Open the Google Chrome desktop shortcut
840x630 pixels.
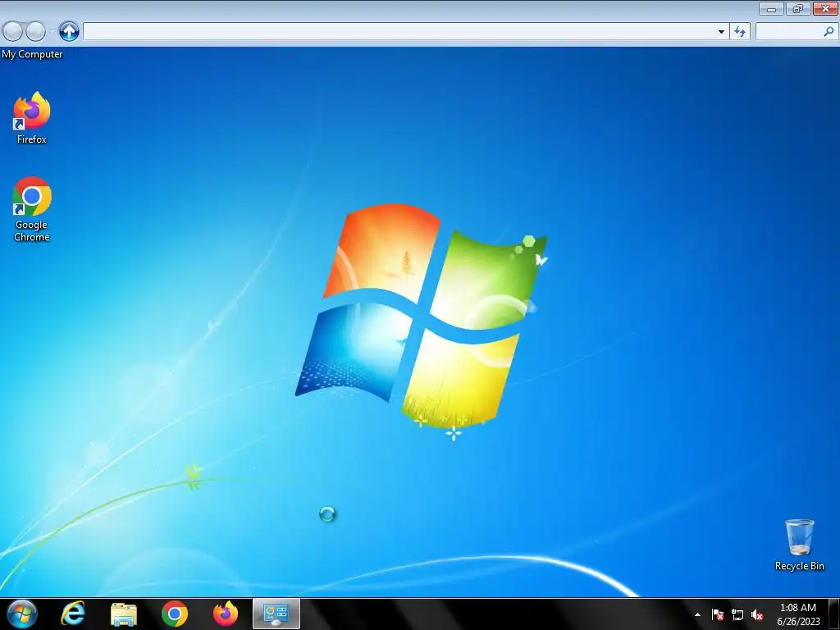point(32,209)
